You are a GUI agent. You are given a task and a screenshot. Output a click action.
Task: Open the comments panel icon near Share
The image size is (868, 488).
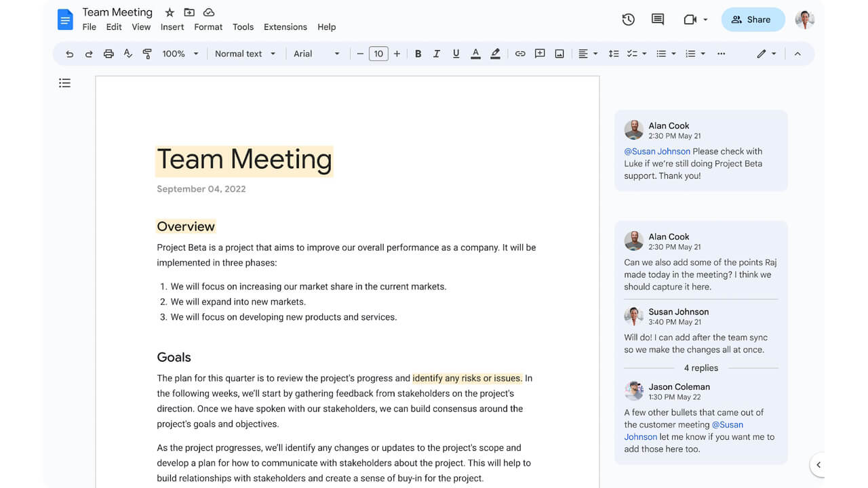[657, 20]
